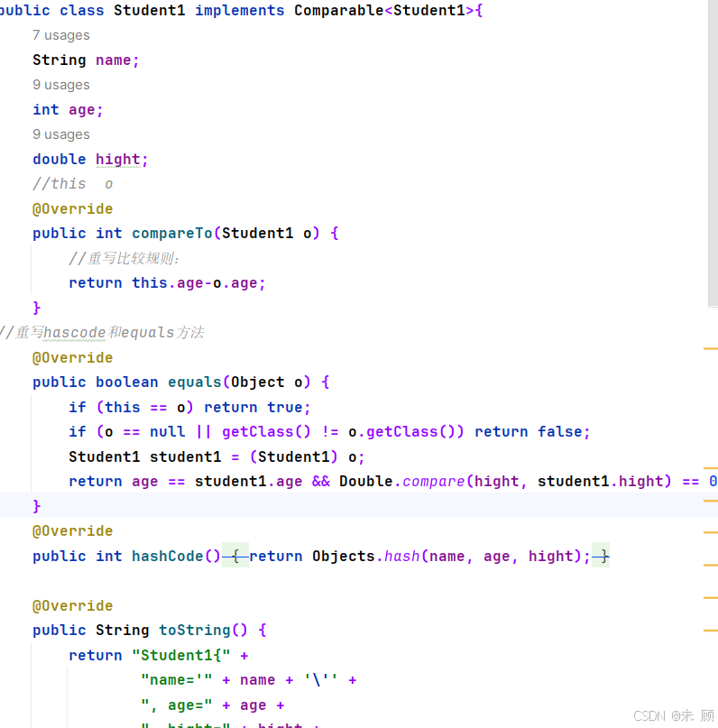Click the compareTo method name
Viewport: 718px width, 728px height.
pyautogui.click(x=172, y=233)
